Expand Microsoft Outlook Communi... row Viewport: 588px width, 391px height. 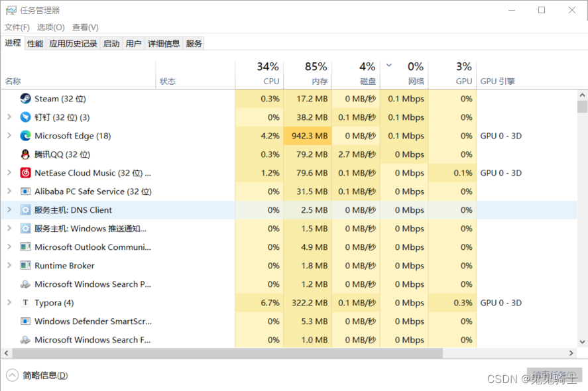[9, 247]
